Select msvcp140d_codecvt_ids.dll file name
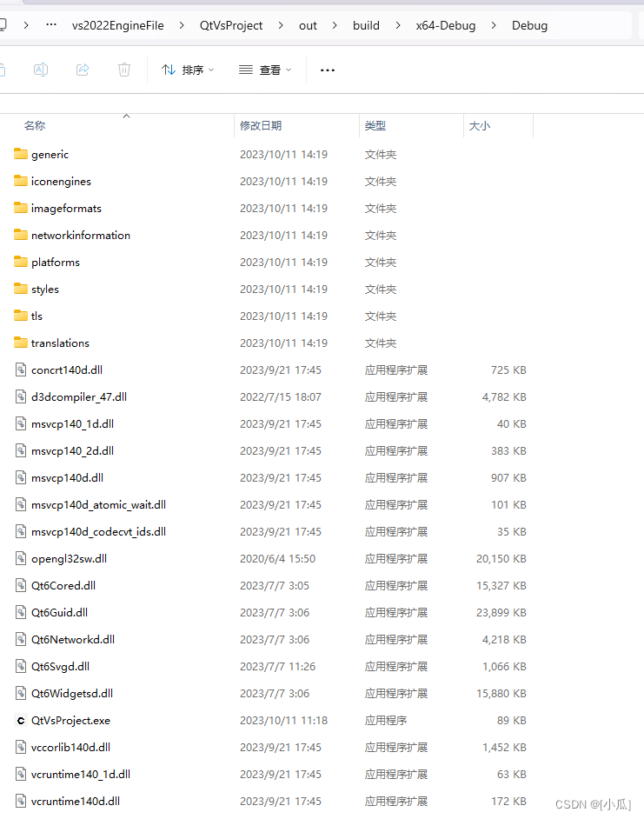This screenshot has height=819, width=644. [x=99, y=532]
